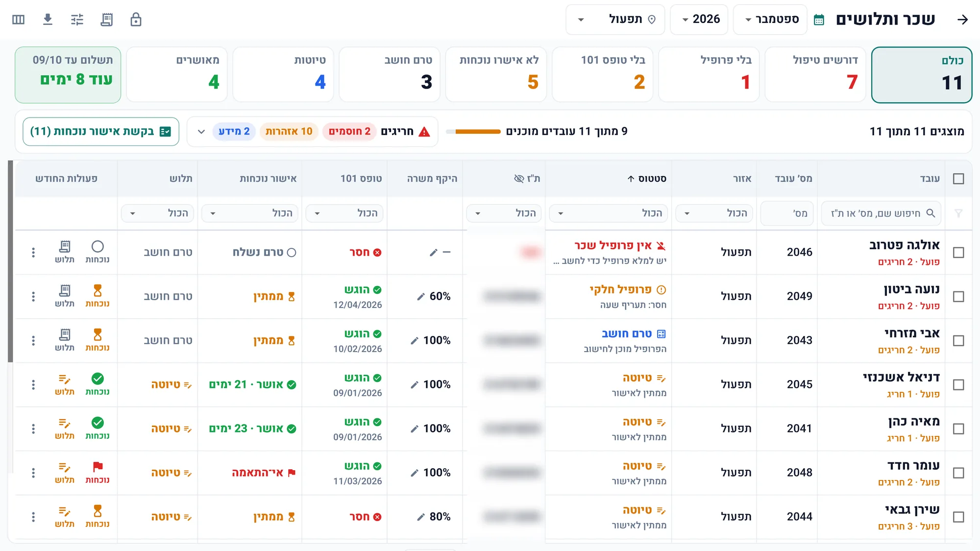The image size is (980, 551).
Task: Check the select-all header checkbox
Action: [958, 179]
